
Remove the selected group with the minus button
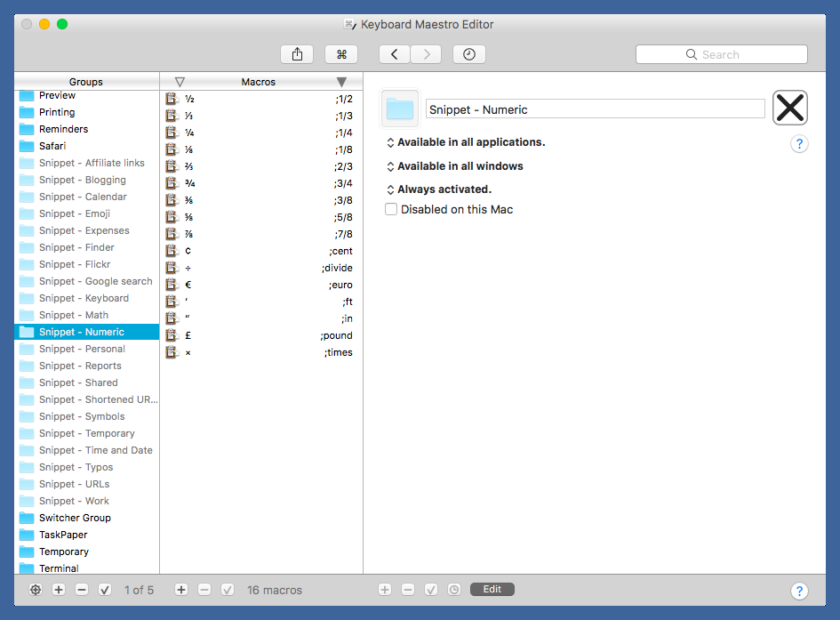coord(82,590)
